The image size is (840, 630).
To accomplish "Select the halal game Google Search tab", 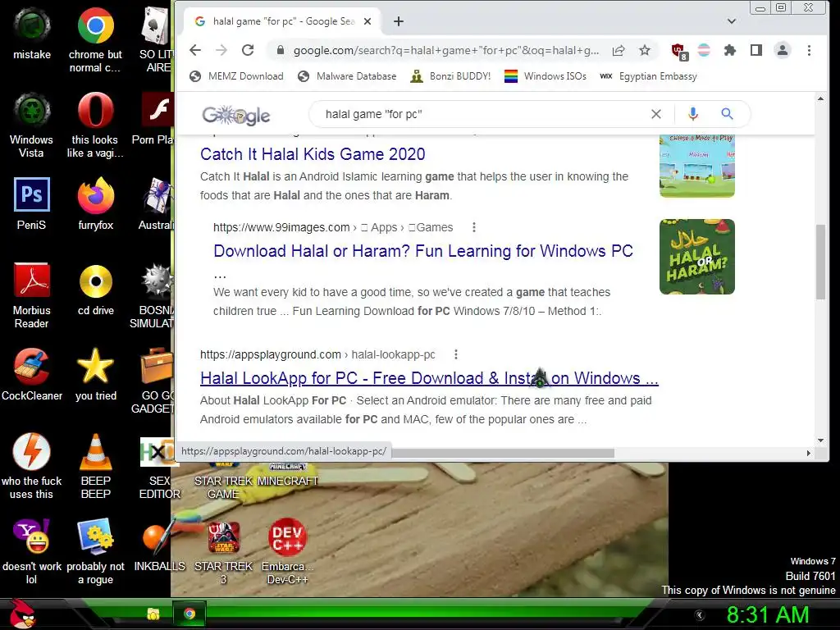I will tap(283, 21).
